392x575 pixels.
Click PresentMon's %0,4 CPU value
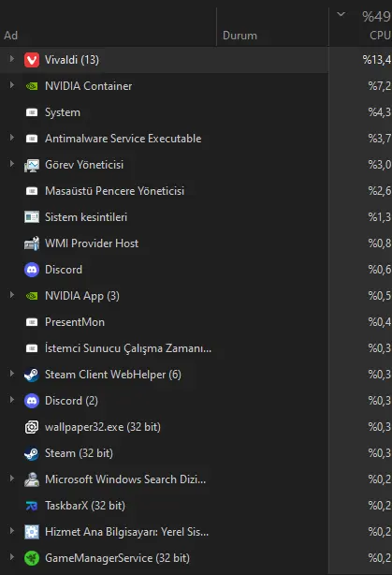(380, 322)
